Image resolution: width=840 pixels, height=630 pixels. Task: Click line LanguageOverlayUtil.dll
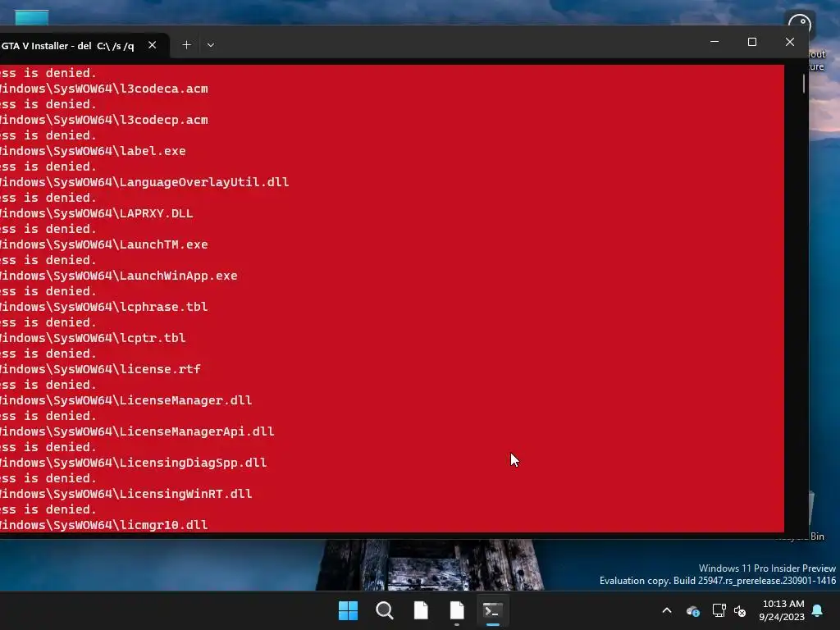click(144, 182)
